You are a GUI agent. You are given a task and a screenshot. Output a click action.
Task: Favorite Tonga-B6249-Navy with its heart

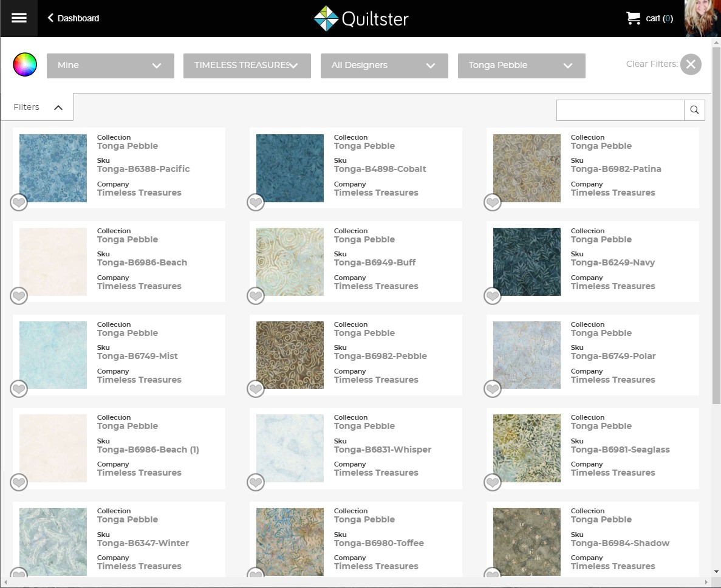point(493,296)
